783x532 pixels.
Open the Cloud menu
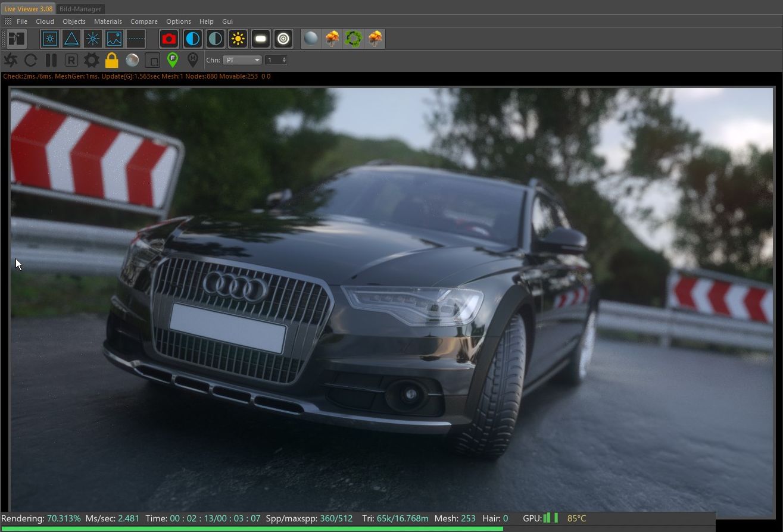[45, 21]
